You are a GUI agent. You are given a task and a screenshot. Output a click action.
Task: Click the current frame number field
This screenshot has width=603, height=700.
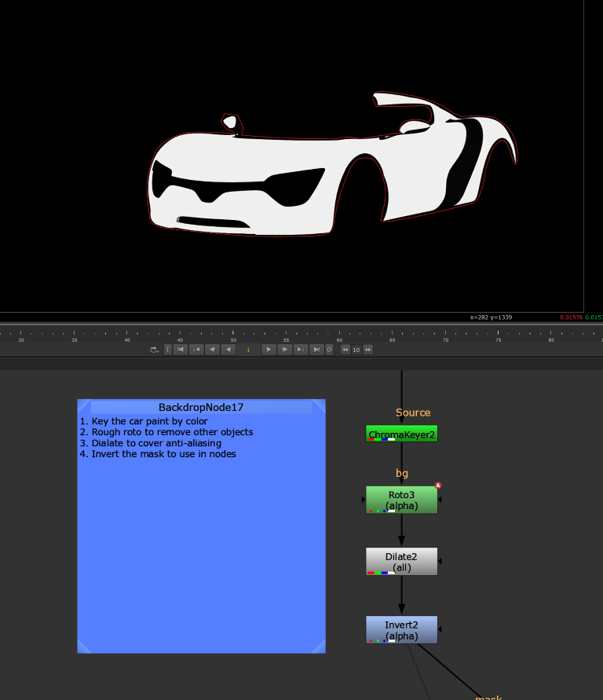[248, 350]
